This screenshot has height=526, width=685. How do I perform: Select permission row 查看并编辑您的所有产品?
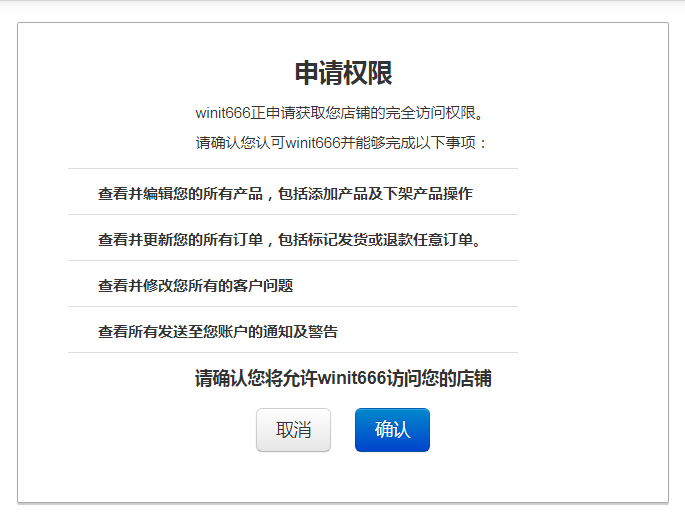(x=293, y=192)
